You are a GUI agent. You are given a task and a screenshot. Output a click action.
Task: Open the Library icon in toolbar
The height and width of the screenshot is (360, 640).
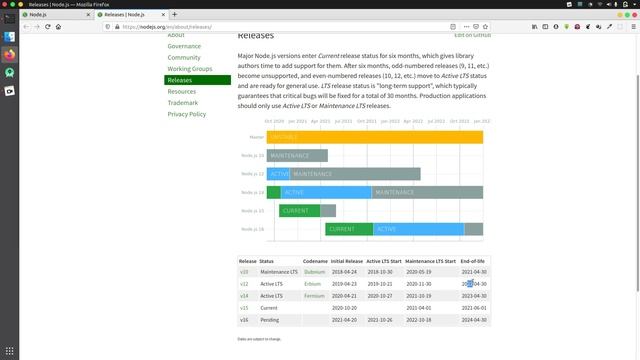coord(534,27)
